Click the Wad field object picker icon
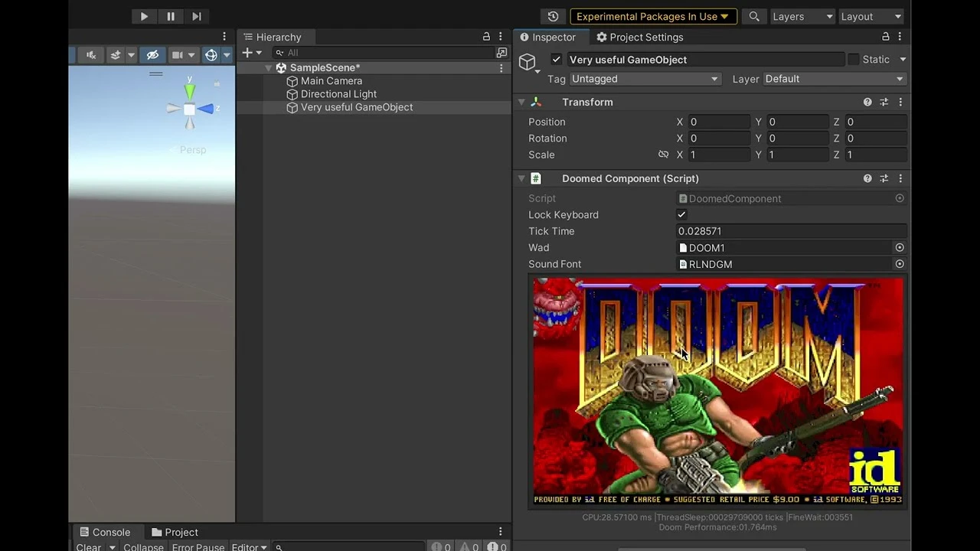The width and height of the screenshot is (980, 551). pyautogui.click(x=900, y=248)
